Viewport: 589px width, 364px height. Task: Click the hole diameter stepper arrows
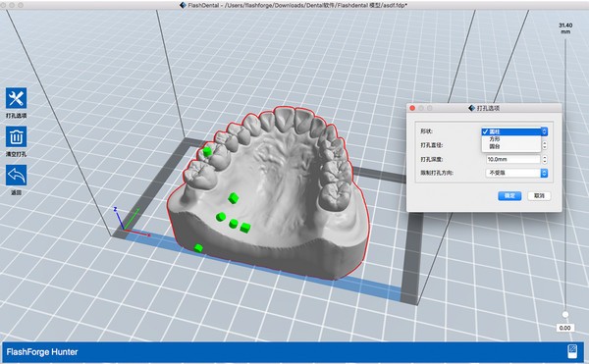(545, 145)
